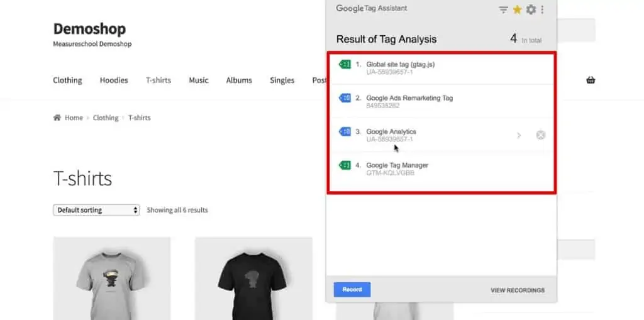Click green tag icon for Google Tag Manager
644x320 pixels.
(x=345, y=165)
